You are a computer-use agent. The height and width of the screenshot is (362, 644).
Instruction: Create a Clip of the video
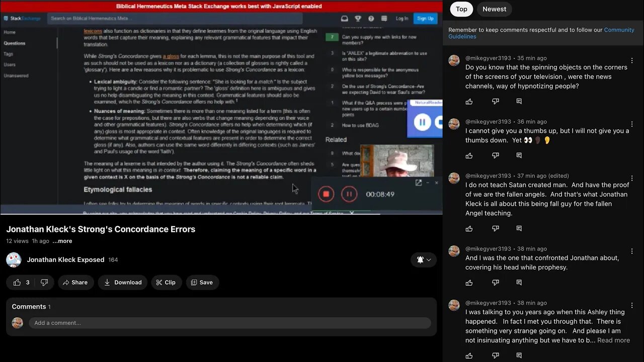(x=166, y=283)
